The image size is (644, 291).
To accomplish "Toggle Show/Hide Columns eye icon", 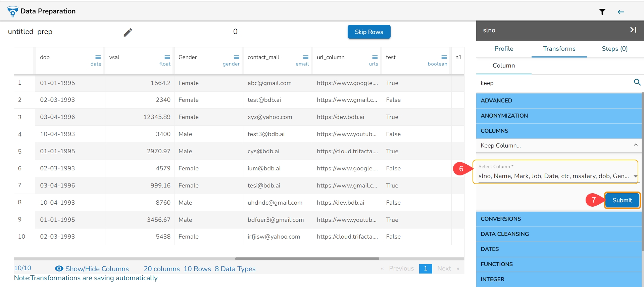I will (x=59, y=268).
